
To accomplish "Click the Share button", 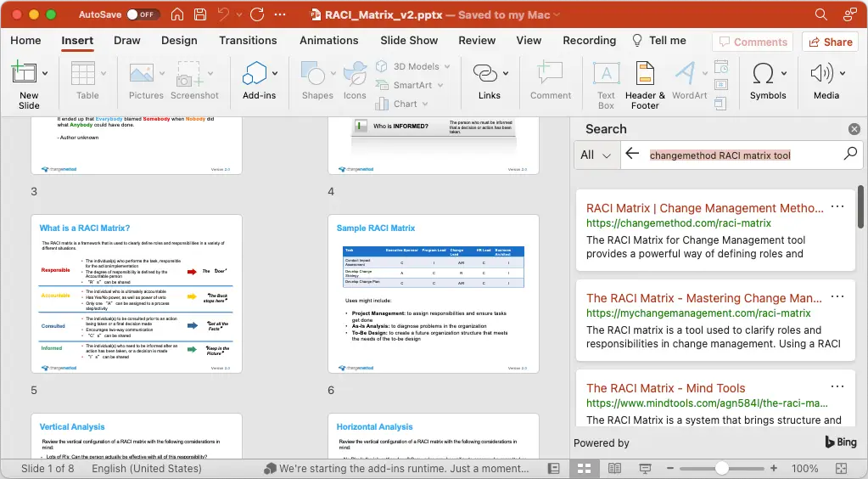I will coord(831,42).
